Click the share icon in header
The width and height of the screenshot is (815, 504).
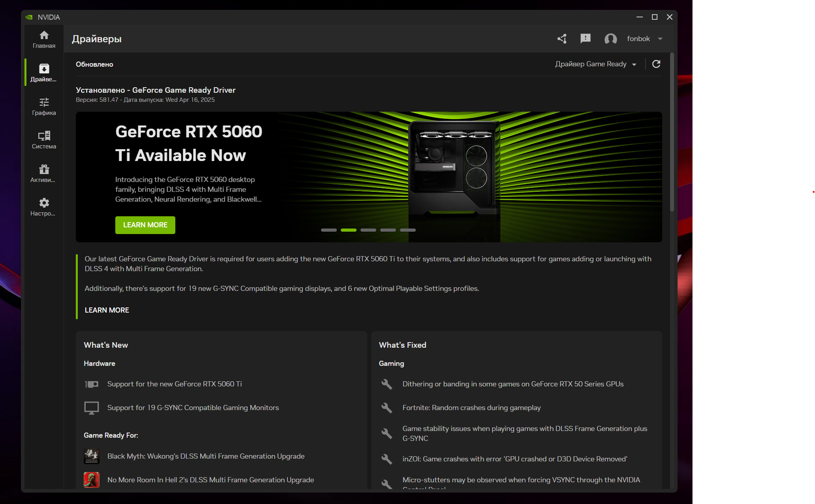click(562, 39)
